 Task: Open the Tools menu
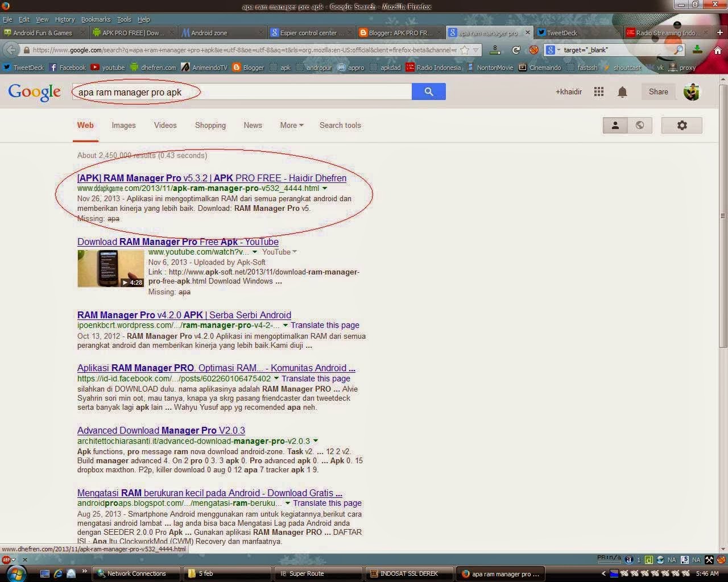click(x=124, y=19)
